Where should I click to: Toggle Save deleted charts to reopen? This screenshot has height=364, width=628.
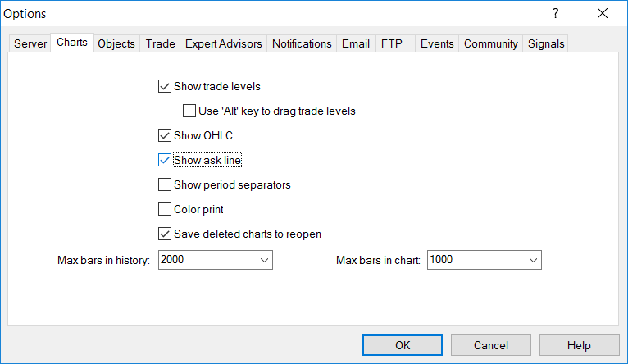tap(164, 234)
